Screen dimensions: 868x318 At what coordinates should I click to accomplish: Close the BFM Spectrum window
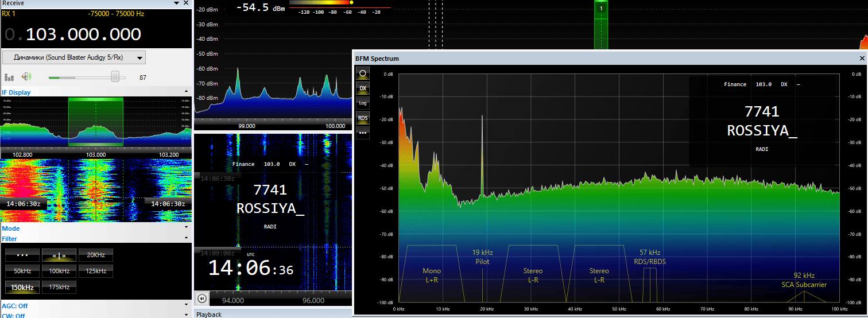862,59
